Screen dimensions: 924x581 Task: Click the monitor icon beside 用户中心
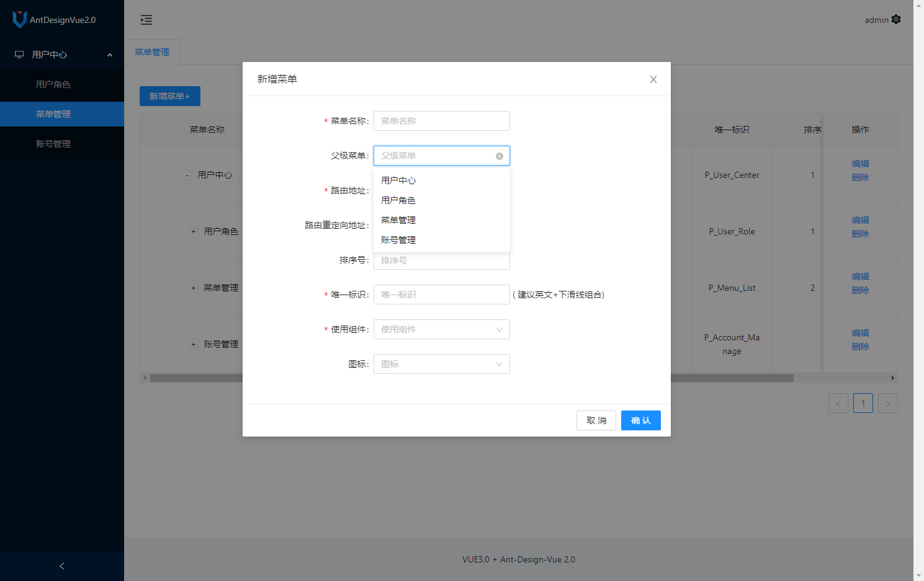(x=19, y=55)
